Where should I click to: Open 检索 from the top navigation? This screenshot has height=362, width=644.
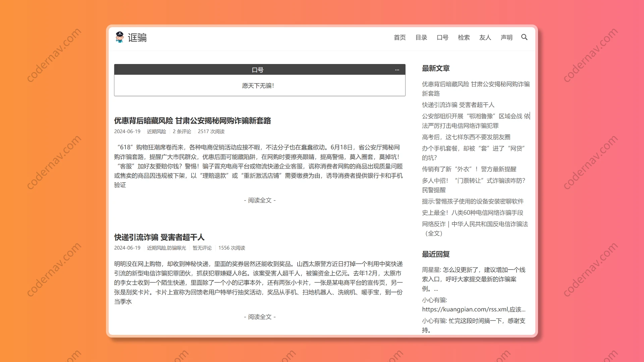point(464,38)
